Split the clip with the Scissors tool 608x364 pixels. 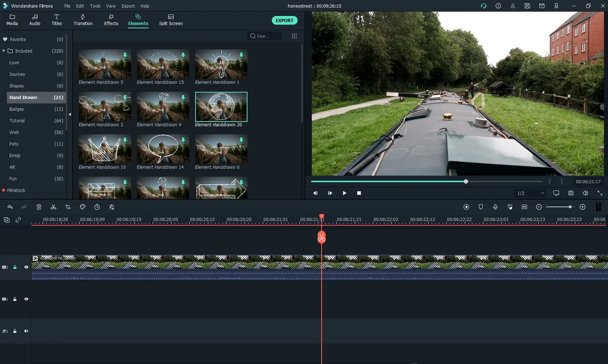point(53,206)
